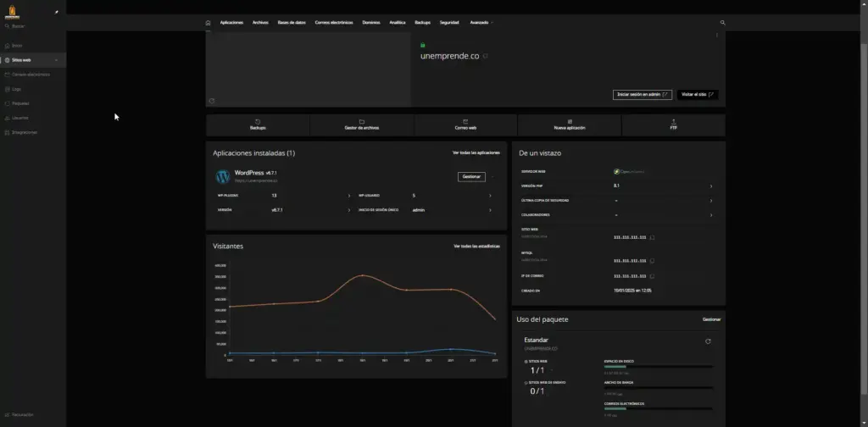The width and height of the screenshot is (868, 427).
Task: Click the search magnifier in top navigation
Action: coord(722,23)
